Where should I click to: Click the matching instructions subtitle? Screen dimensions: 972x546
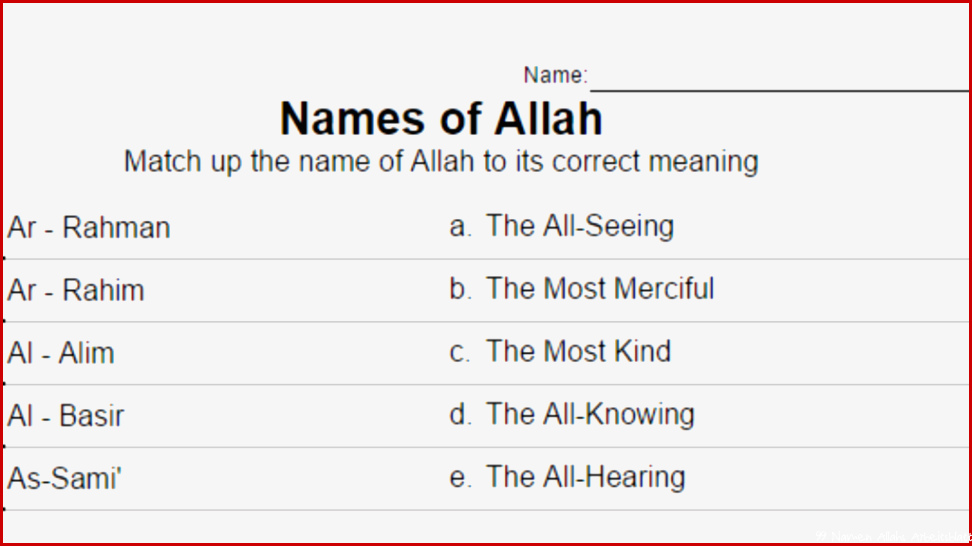coord(441,162)
